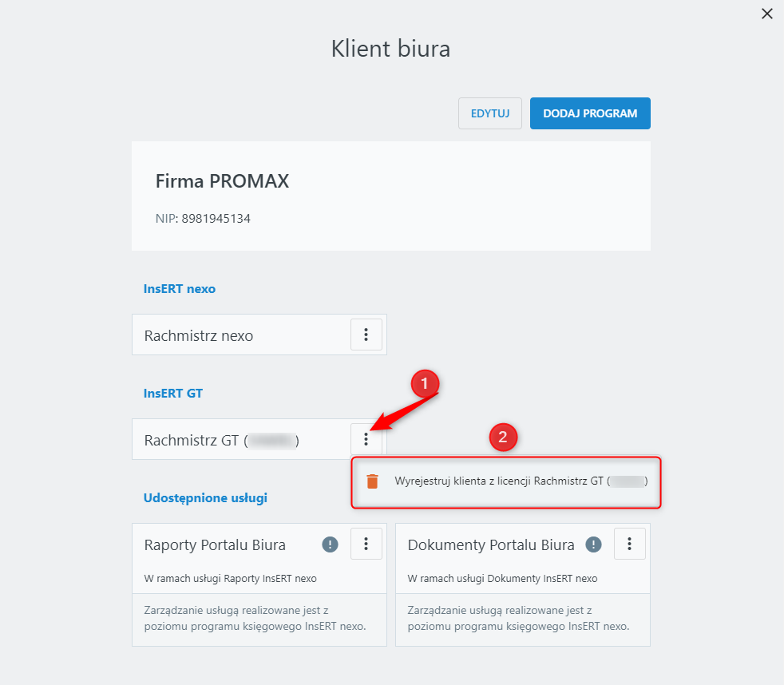Click the InsERT GT section heading
Screen dimensions: 784x685
pos(173,394)
